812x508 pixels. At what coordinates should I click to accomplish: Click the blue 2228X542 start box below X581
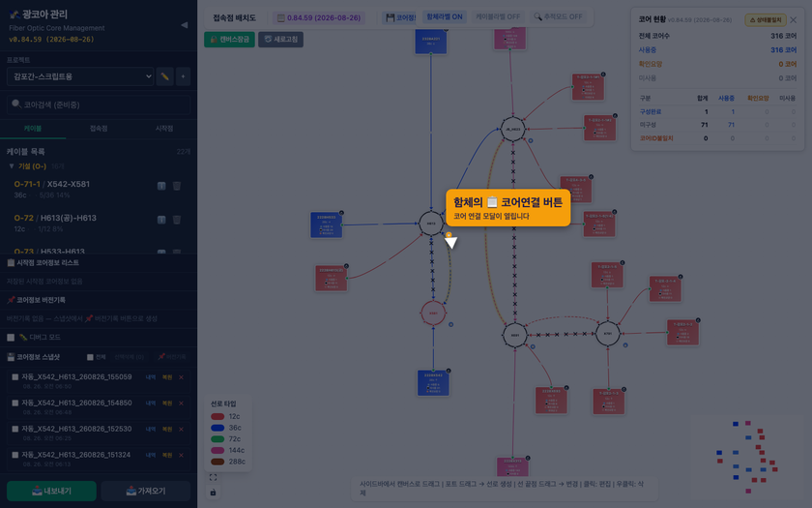[433, 383]
